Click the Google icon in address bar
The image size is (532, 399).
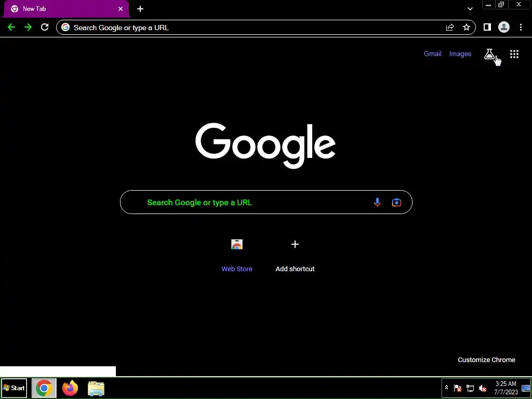tap(65, 28)
